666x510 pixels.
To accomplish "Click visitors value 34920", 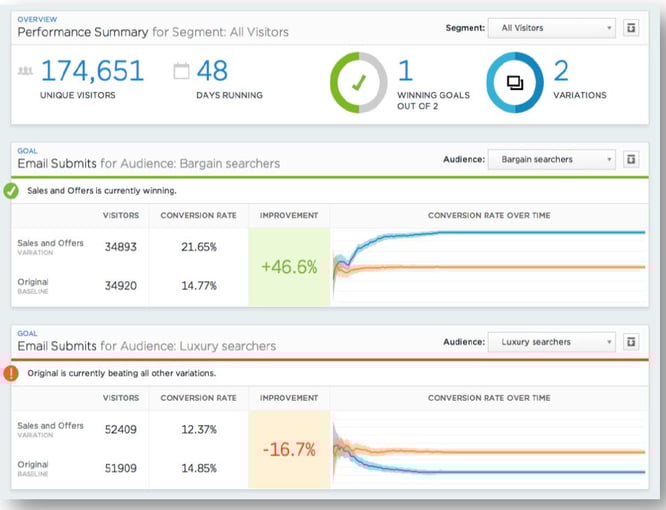I will (x=121, y=285).
